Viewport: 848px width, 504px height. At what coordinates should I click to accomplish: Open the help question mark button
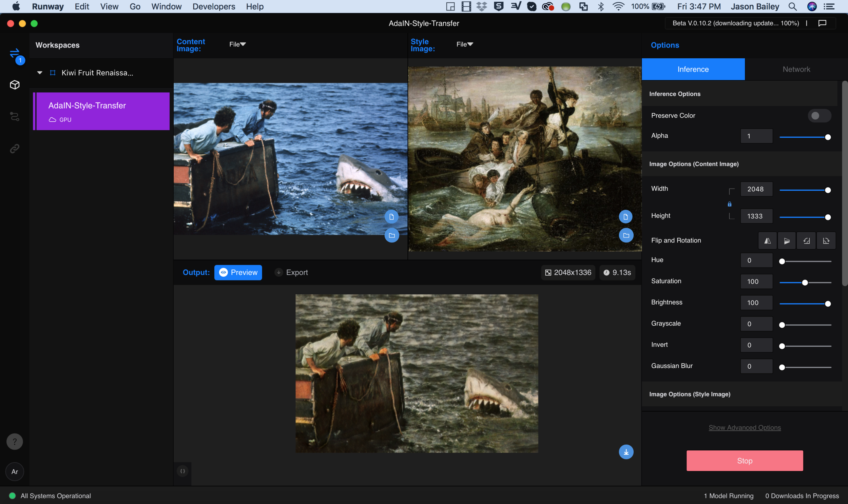15,442
